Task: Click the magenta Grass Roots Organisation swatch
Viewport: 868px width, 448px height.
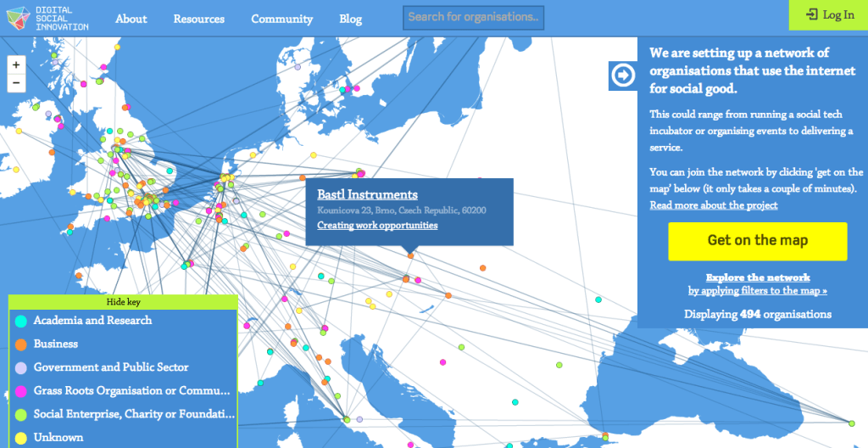Action: pyautogui.click(x=20, y=391)
